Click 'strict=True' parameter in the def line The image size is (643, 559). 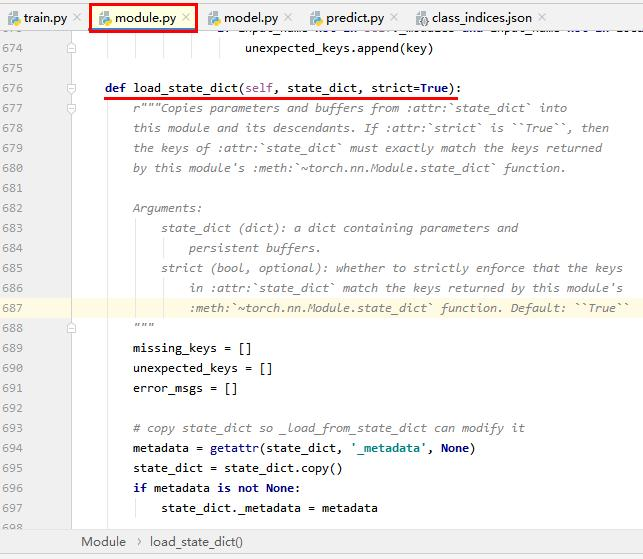click(x=410, y=88)
